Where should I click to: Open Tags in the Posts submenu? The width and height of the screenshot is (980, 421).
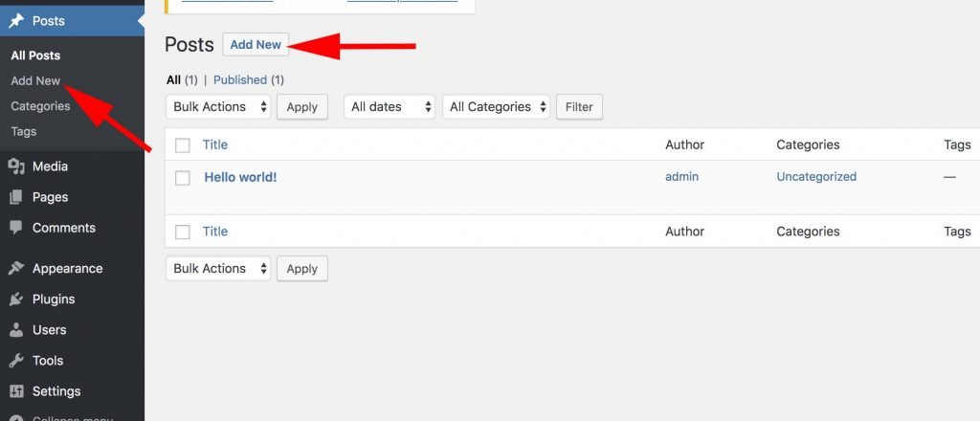(x=23, y=131)
